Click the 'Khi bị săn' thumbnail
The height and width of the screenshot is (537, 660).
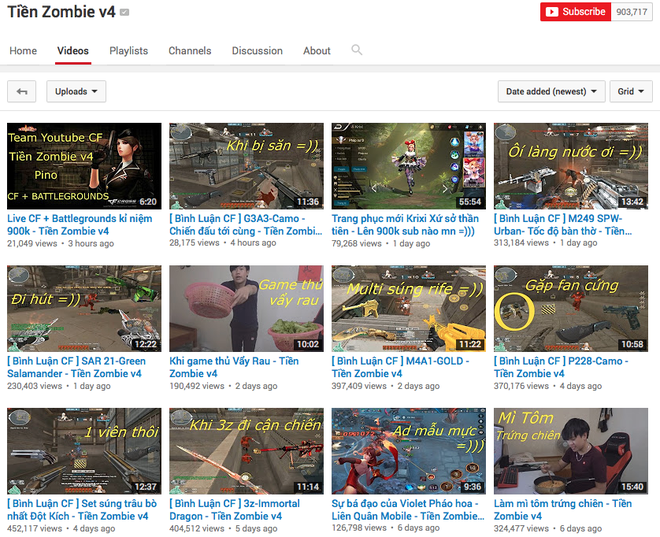coord(246,166)
